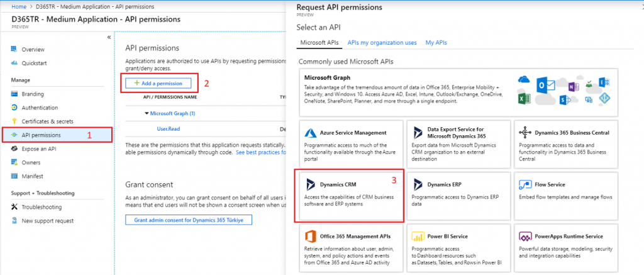
Task: Switch to My APIs tab
Action: pos(436,43)
